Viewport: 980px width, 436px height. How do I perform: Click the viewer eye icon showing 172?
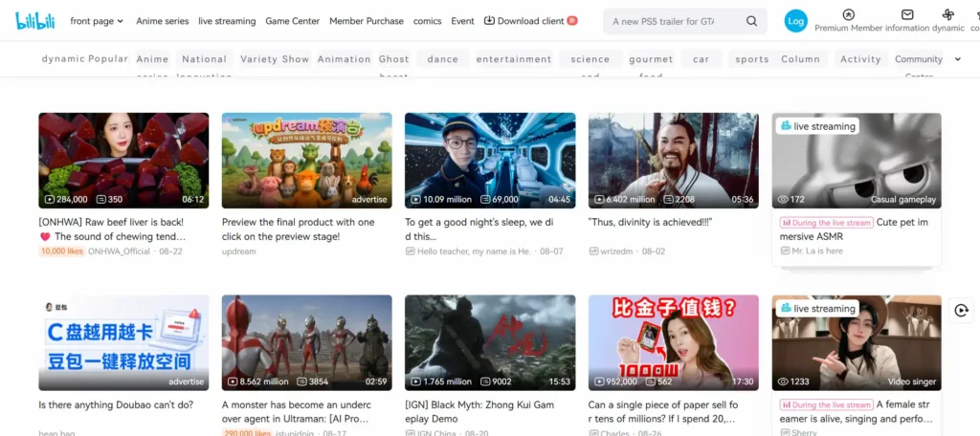click(x=783, y=199)
